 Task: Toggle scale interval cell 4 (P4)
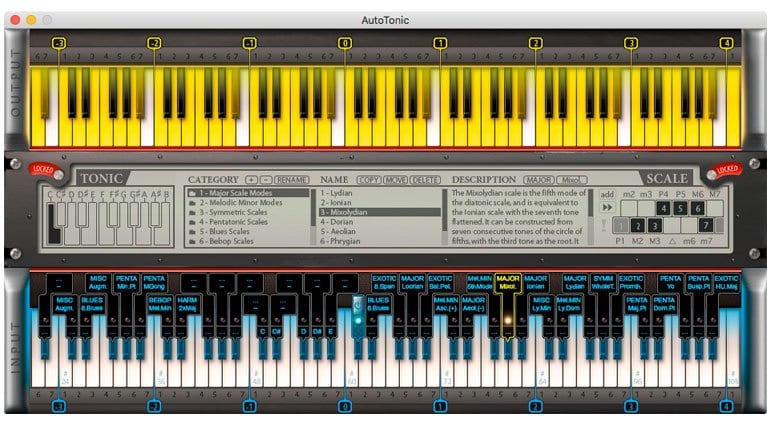[x=663, y=208]
